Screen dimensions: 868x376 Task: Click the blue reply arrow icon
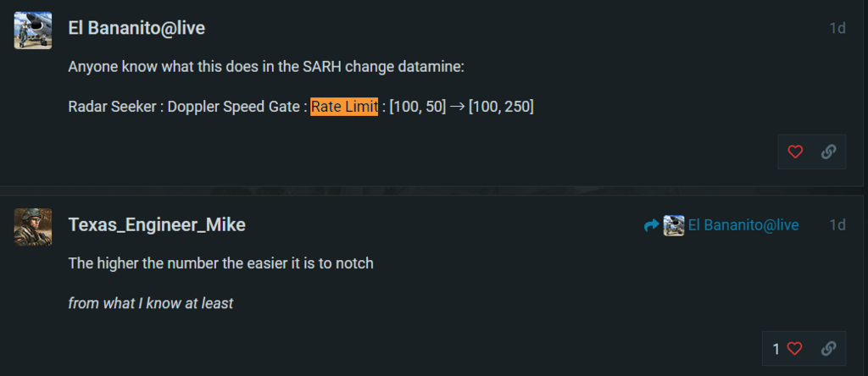tap(652, 225)
